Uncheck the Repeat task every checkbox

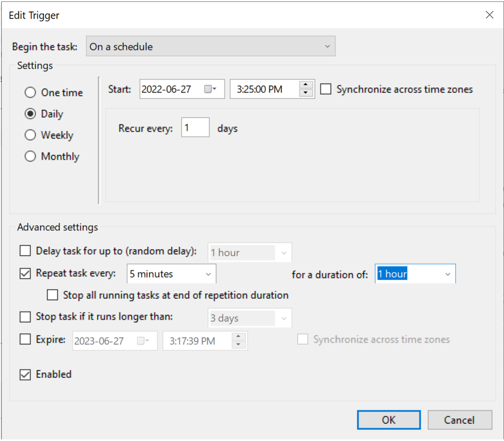click(x=25, y=273)
